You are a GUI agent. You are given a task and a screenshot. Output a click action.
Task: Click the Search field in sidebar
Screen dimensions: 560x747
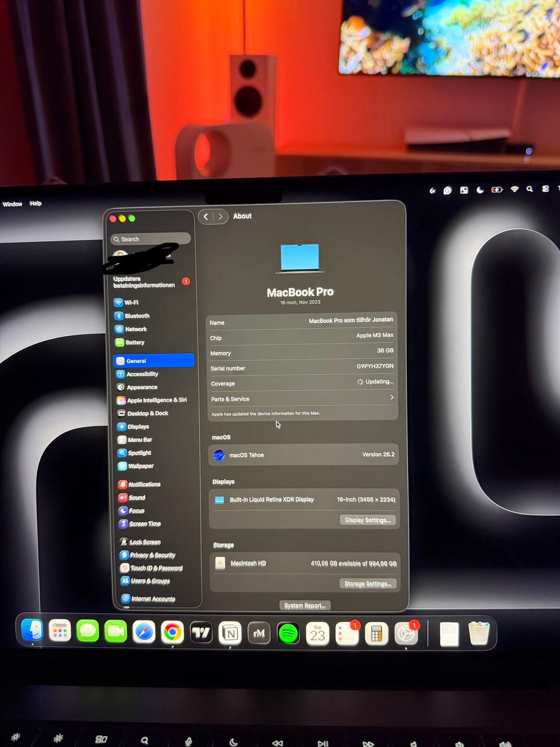[150, 239]
